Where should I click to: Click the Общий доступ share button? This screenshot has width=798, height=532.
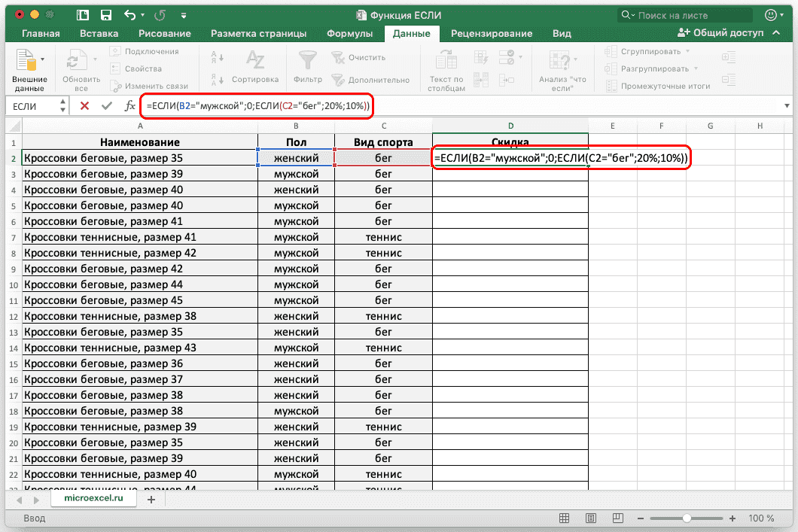[x=720, y=33]
